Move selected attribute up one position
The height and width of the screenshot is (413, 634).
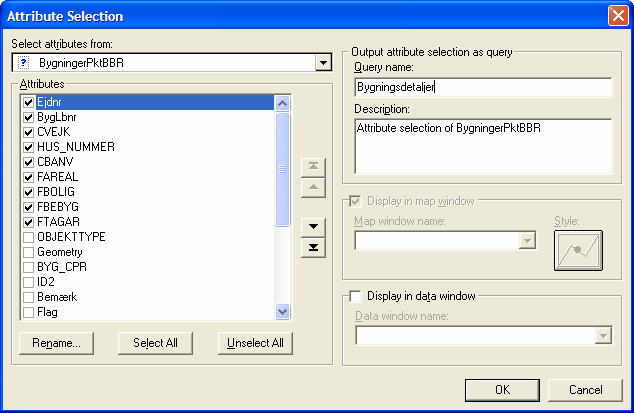click(x=313, y=188)
